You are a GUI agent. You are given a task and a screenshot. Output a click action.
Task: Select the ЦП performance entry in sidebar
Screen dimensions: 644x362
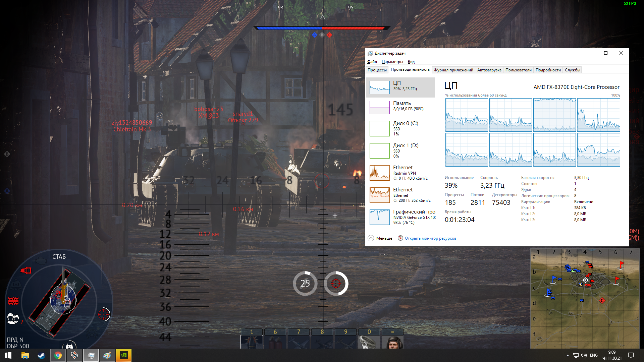tap(400, 87)
